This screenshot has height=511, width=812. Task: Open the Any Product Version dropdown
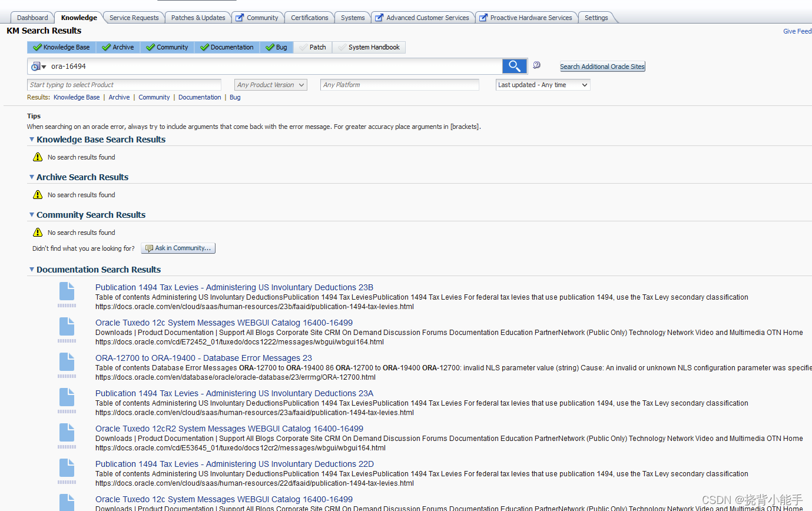coord(271,85)
